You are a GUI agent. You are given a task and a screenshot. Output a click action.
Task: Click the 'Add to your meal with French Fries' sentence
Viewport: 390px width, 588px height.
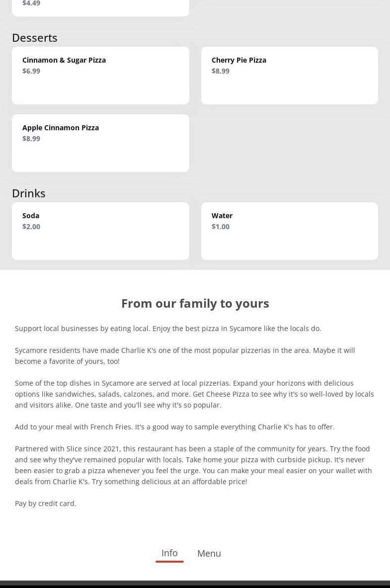175,427
